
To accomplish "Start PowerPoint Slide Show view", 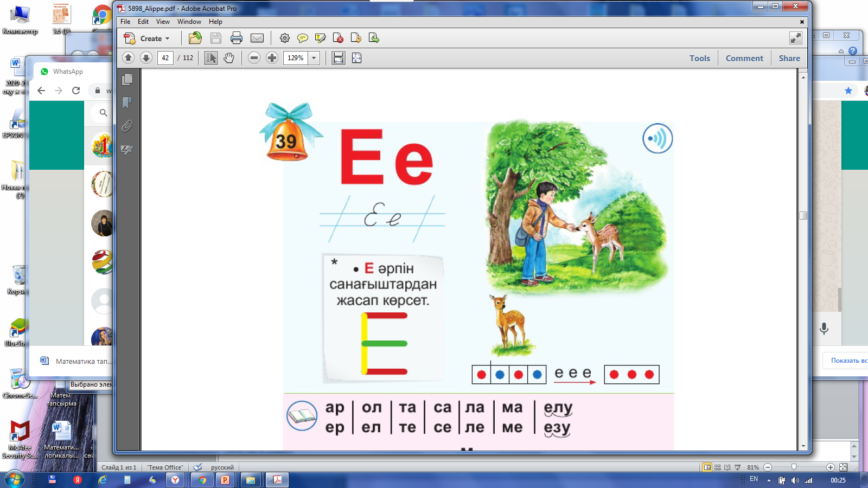I will 737,467.
